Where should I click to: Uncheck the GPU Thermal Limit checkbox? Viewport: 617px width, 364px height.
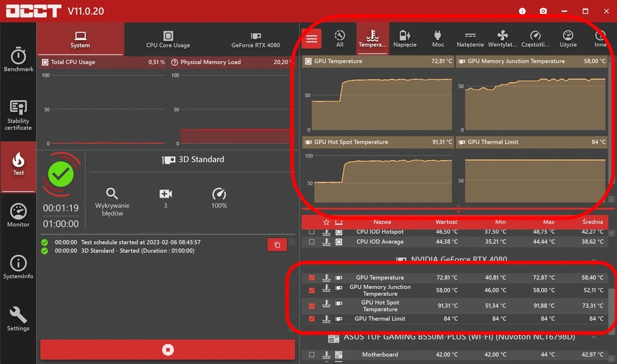point(312,319)
